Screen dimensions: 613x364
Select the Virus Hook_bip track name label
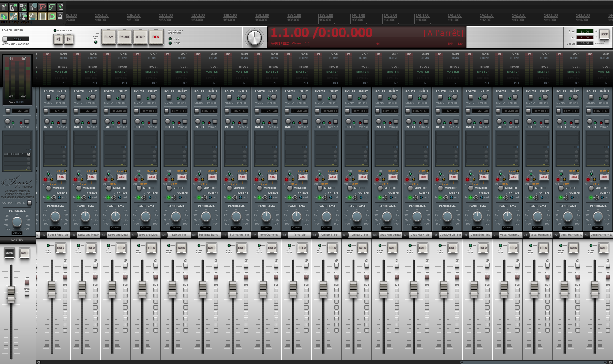pos(420,235)
